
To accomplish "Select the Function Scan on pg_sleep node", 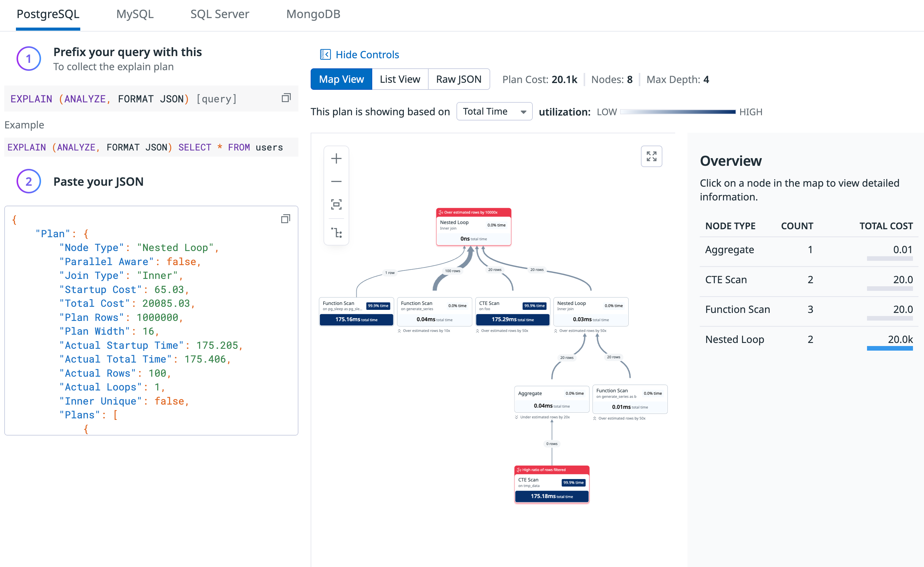I will point(356,311).
